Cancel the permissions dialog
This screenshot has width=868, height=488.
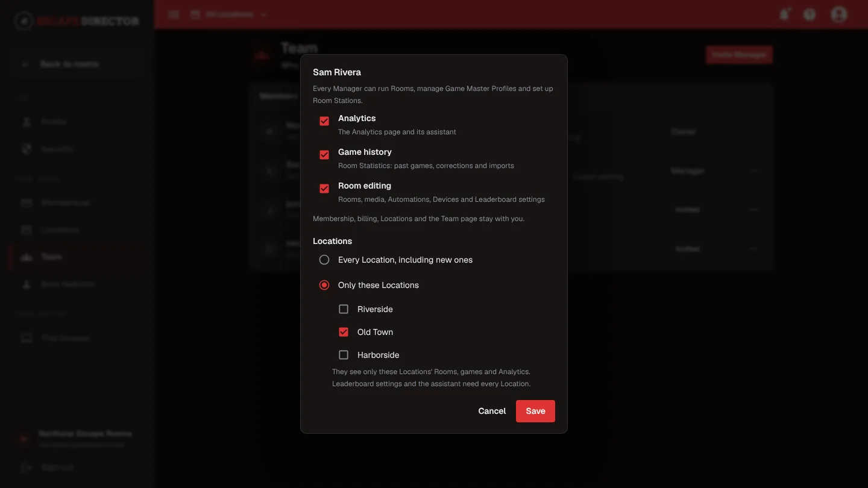click(492, 411)
